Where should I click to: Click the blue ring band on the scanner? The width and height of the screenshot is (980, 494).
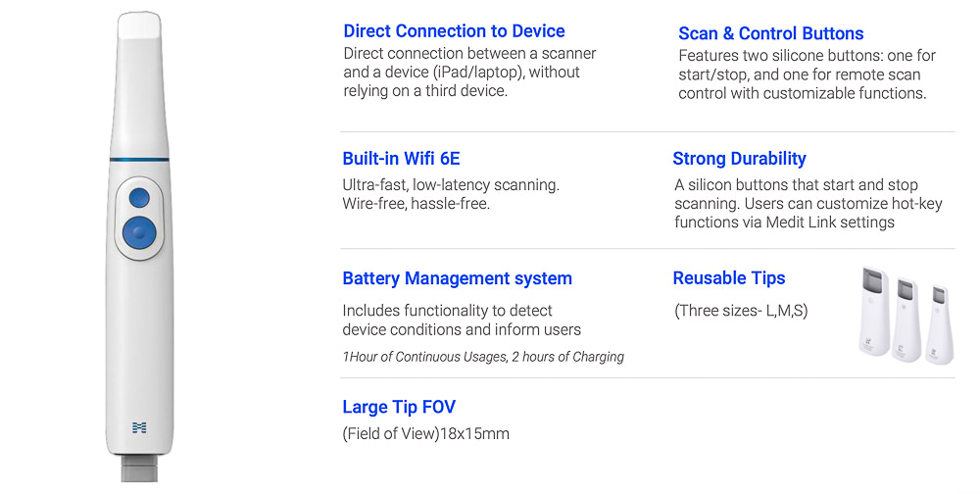pyautogui.click(x=138, y=159)
